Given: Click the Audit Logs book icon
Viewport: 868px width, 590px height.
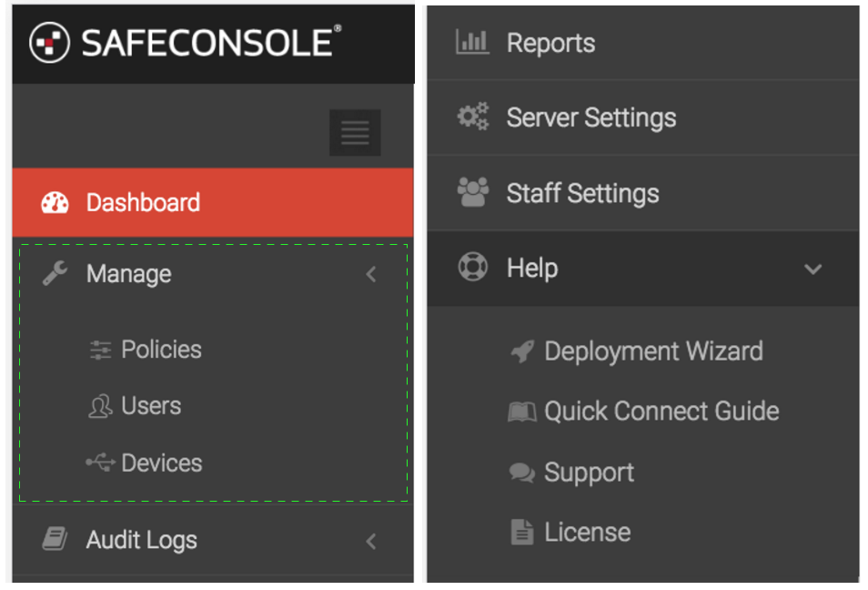Looking at the screenshot, I should 55,539.
